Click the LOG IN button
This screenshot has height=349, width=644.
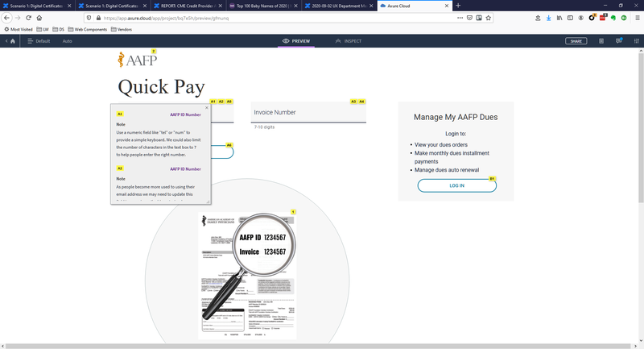456,186
